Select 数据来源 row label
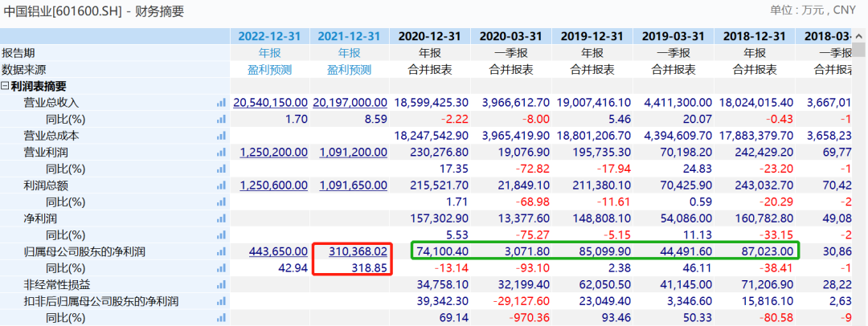Viewport: 868px width, 326px height. tap(24, 70)
